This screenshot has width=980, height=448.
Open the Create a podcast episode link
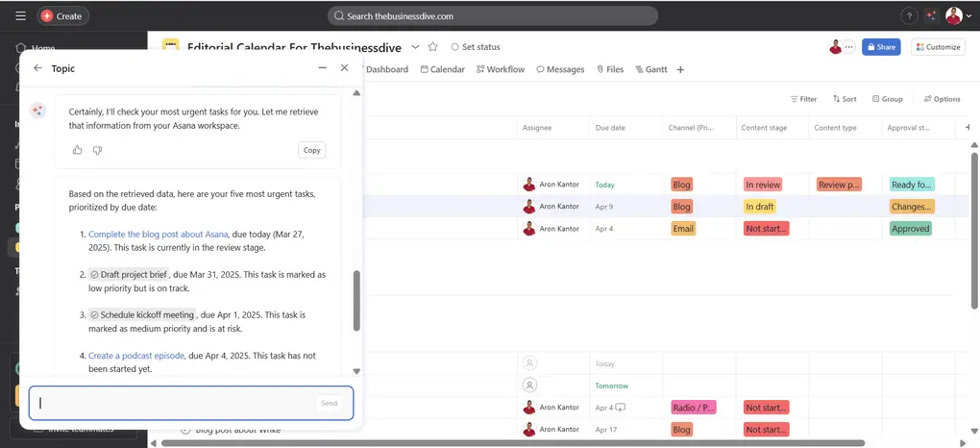click(x=136, y=356)
